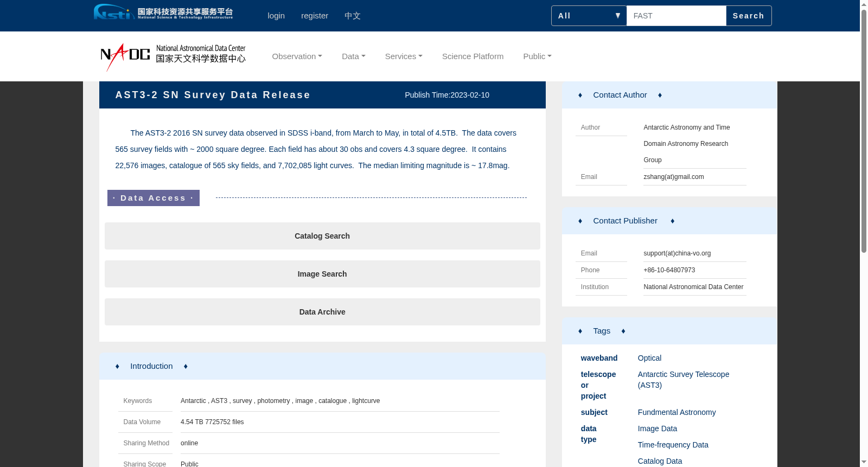Open the NADC National Astronomical Data Center logo
The height and width of the screenshot is (467, 868).
173,56
